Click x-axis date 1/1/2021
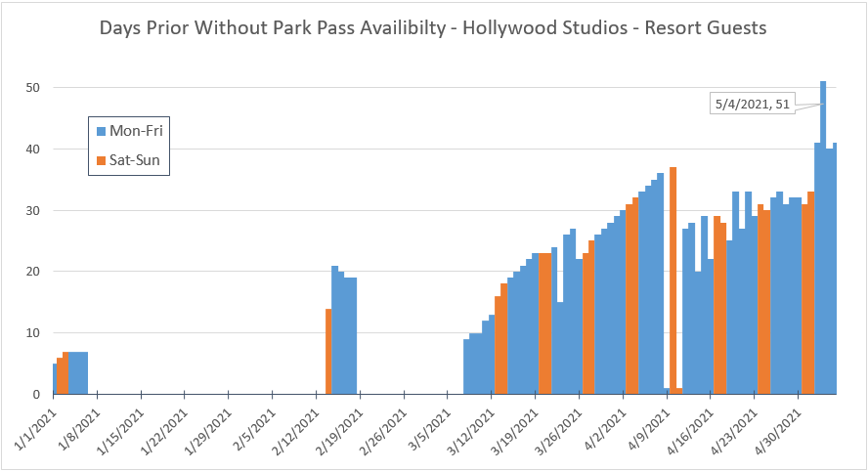 (35, 429)
